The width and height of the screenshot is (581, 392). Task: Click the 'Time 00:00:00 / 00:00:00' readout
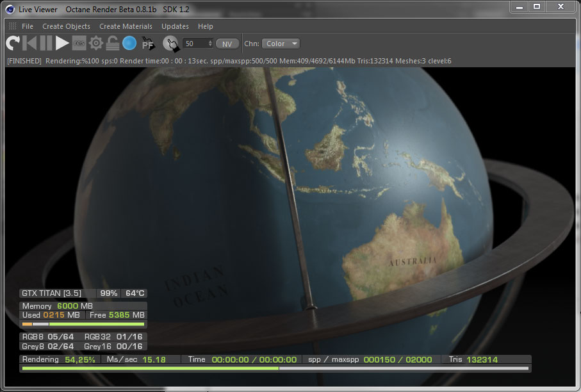coord(242,359)
